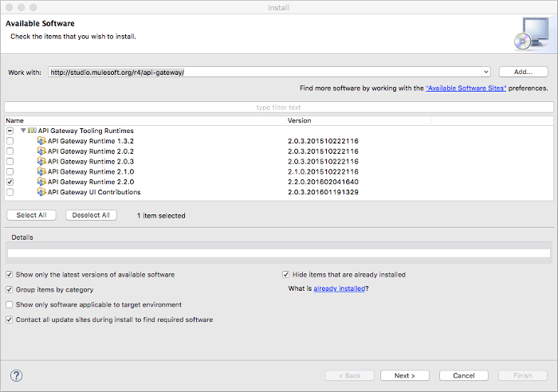The image size is (558, 392).
Task: Uncheck API Gateway Runtime 2.2.0
Action: point(10,182)
